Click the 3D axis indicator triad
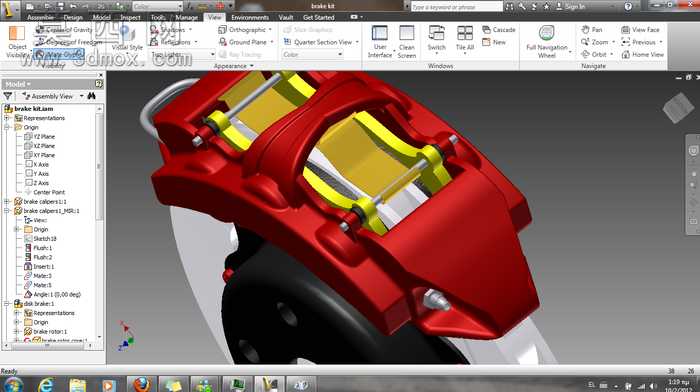Screen dimensions: 700x392 point(125,336)
